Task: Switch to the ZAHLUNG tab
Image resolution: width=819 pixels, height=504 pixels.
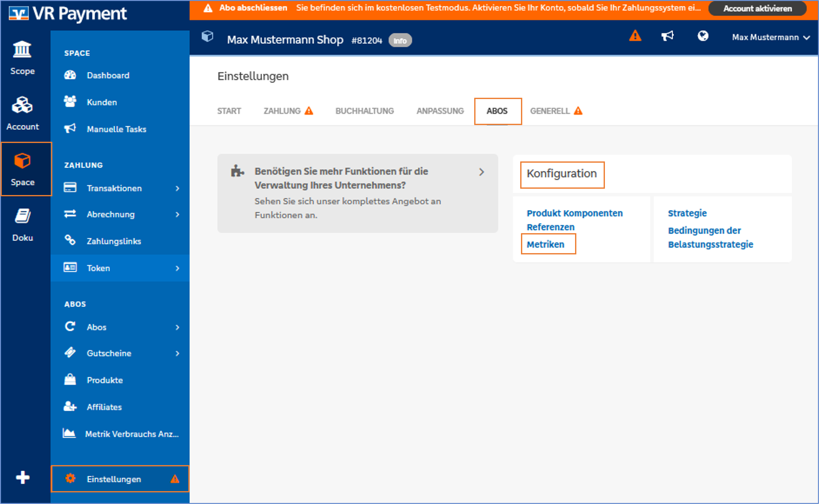Action: (288, 111)
